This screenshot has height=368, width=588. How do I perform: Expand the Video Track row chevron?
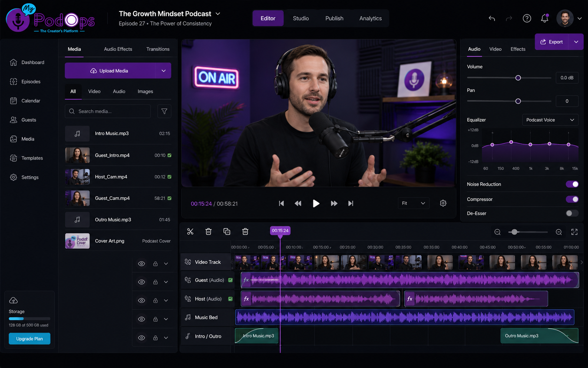click(x=166, y=264)
